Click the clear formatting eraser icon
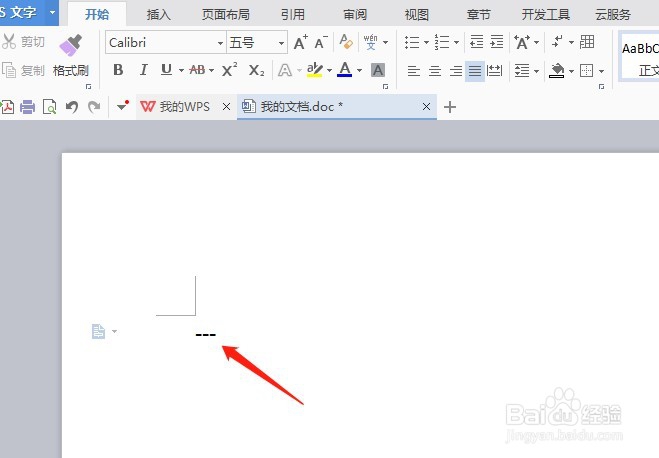Screen dimensions: 659x458 pos(346,42)
